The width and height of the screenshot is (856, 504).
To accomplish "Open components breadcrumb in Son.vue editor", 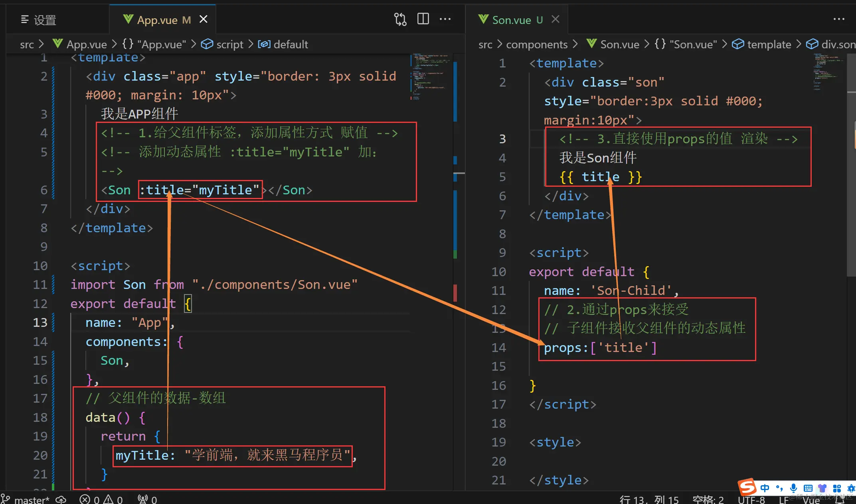I will pos(537,44).
